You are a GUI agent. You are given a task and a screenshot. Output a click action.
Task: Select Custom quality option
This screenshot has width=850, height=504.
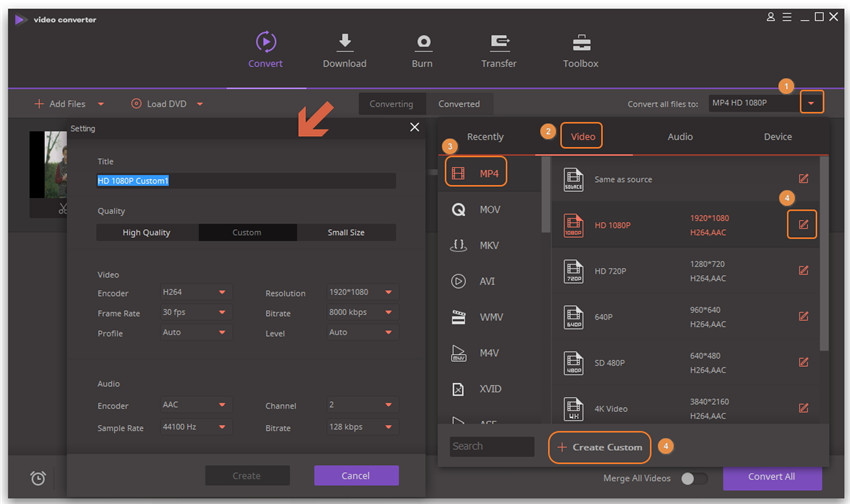[x=247, y=232]
